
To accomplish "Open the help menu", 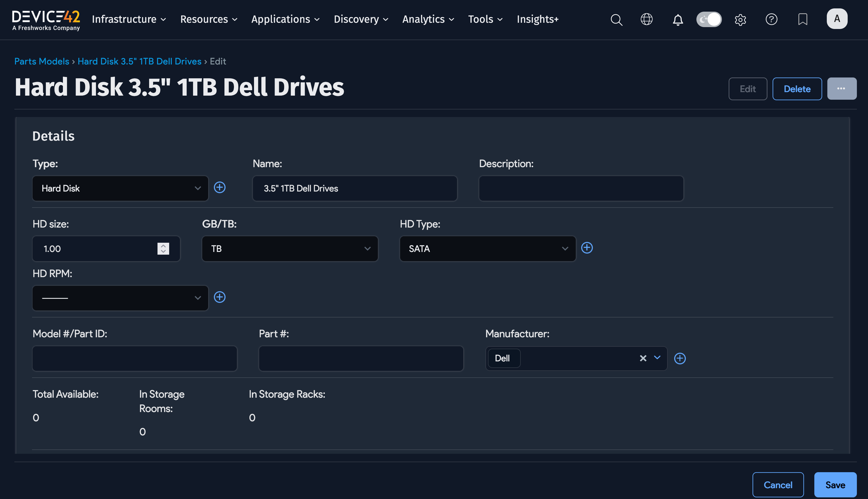I will (x=771, y=20).
